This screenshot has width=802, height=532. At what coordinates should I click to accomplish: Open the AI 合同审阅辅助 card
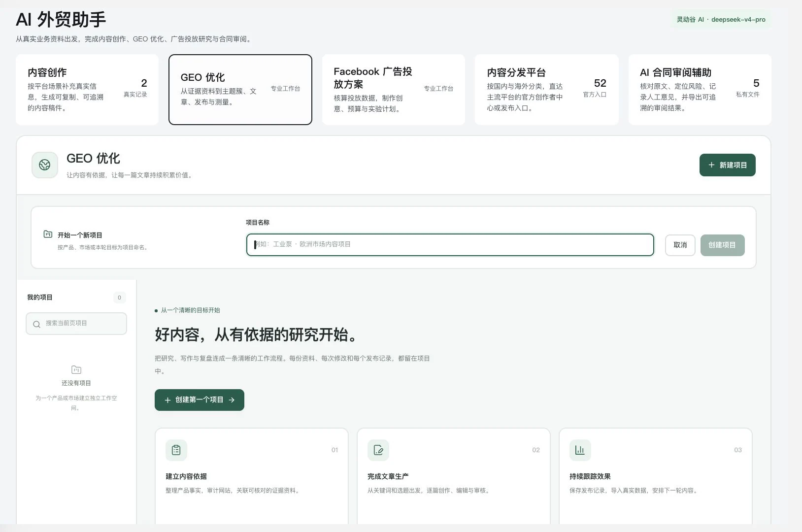[x=700, y=90]
